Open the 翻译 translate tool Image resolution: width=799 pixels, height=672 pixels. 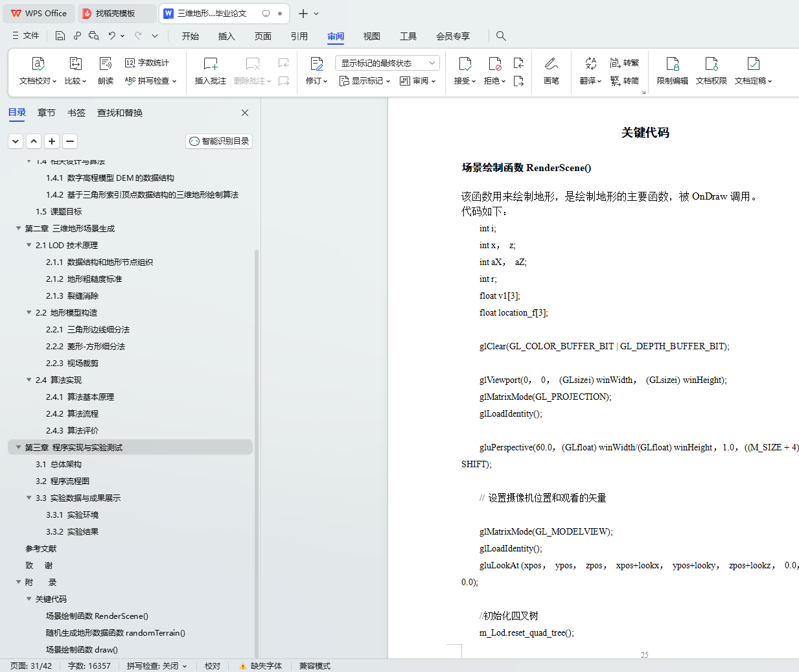(590, 71)
